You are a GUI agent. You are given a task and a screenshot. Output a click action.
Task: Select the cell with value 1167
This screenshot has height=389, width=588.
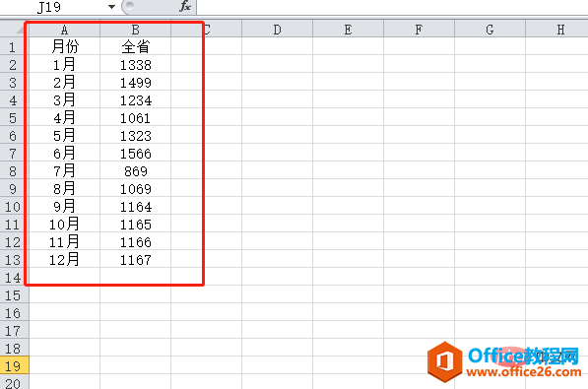click(135, 260)
